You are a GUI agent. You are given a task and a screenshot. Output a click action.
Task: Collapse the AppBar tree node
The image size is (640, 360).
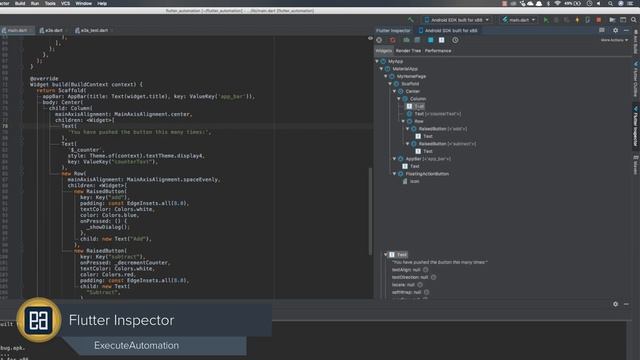(x=395, y=158)
